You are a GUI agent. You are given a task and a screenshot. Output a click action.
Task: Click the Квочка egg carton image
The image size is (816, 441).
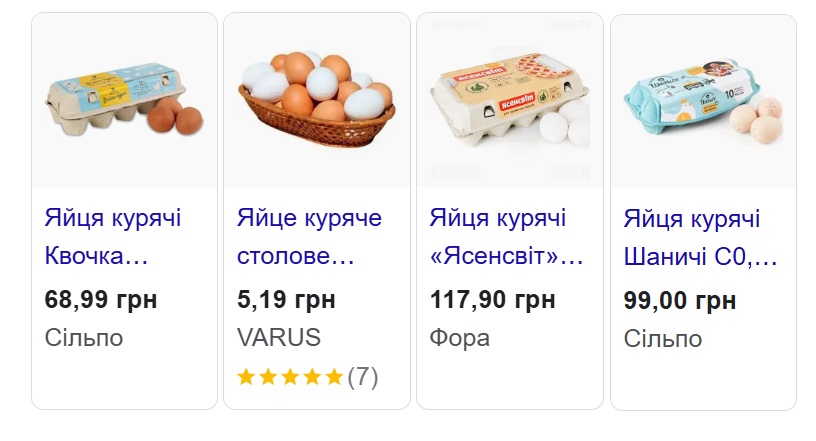tap(125, 100)
